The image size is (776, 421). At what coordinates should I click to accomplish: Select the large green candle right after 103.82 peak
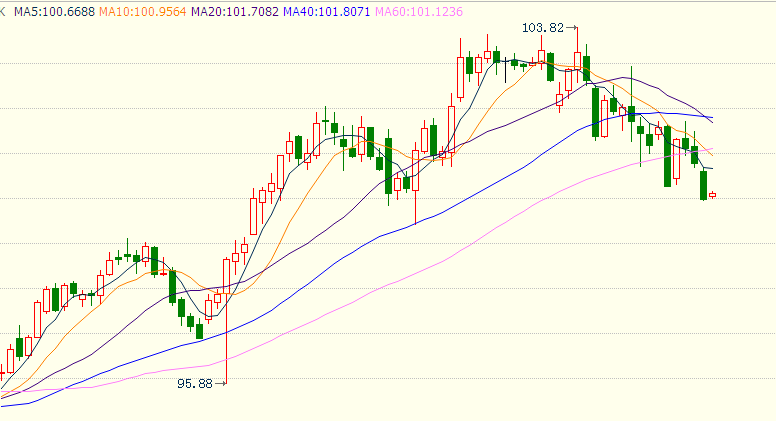point(596,112)
